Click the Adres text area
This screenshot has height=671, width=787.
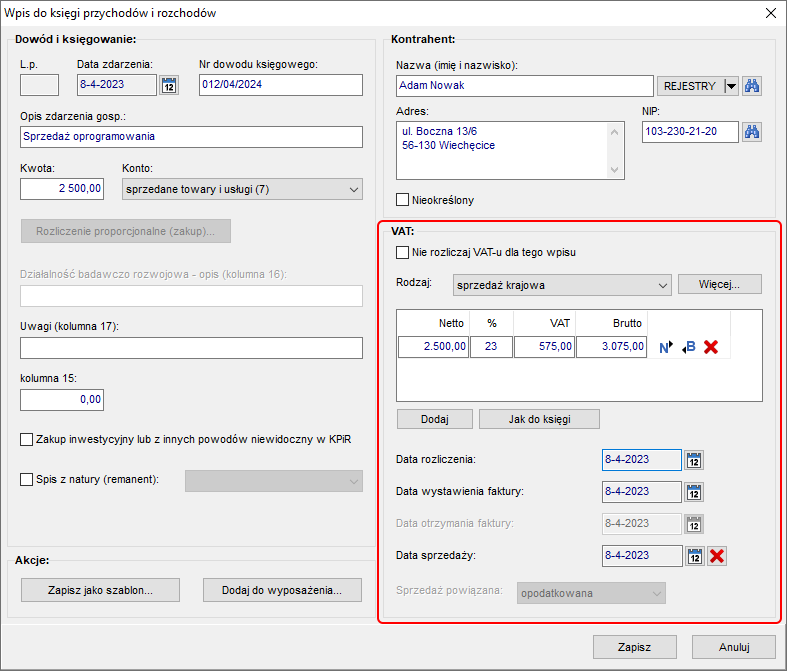[510, 150]
